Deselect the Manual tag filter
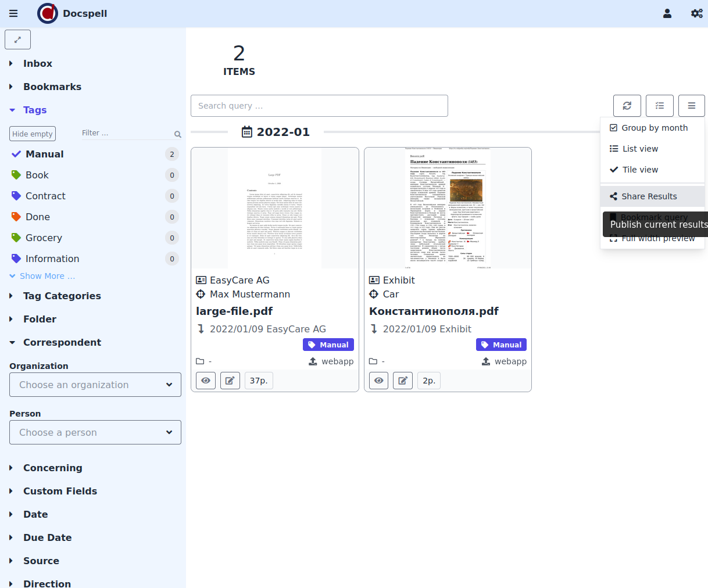Image resolution: width=708 pixels, height=588 pixels. [44, 154]
